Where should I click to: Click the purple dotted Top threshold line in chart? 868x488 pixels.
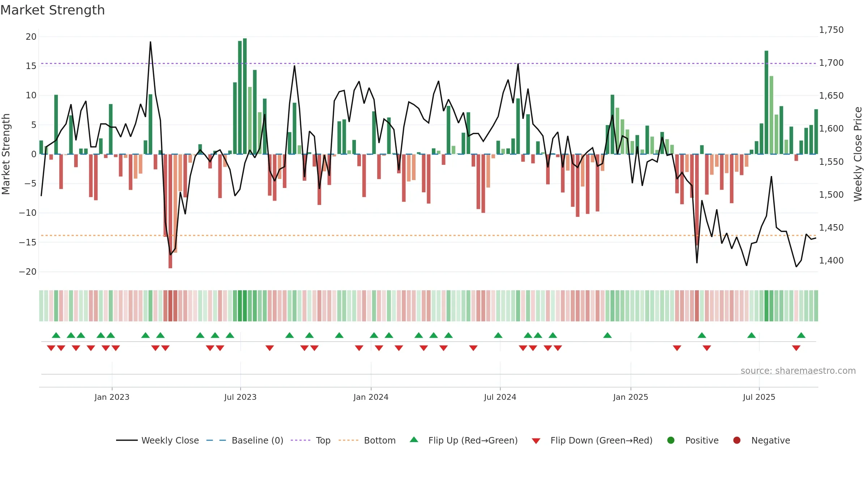[x=429, y=64]
